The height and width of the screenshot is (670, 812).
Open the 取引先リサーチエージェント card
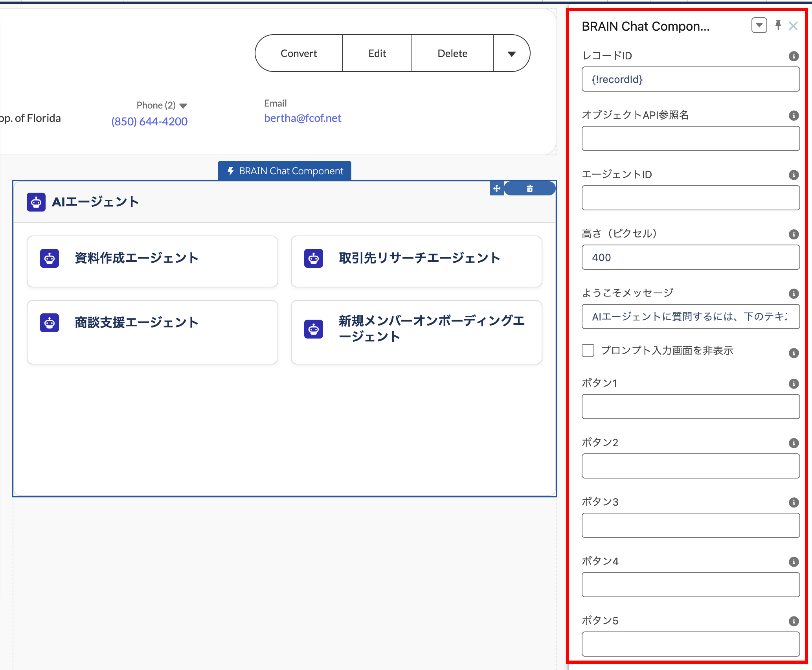point(416,261)
